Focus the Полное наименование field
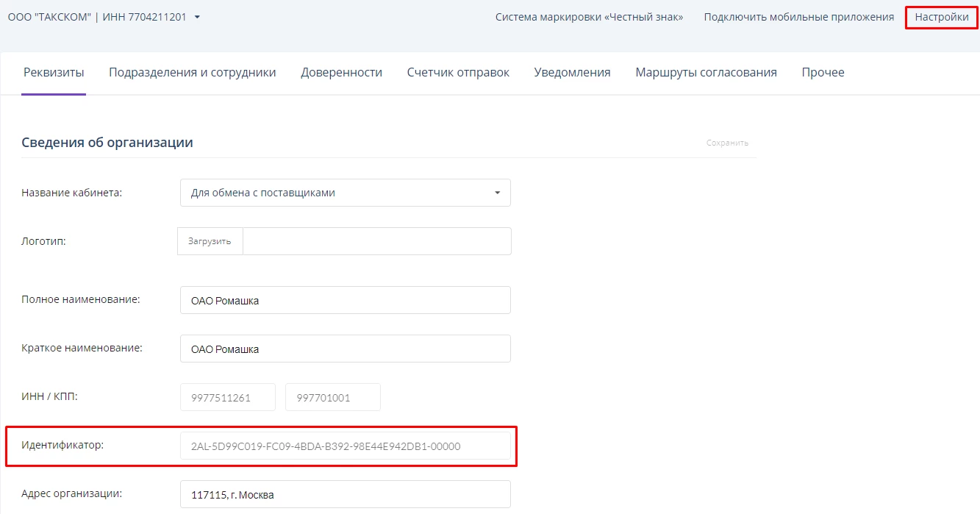This screenshot has width=980, height=514. point(346,300)
